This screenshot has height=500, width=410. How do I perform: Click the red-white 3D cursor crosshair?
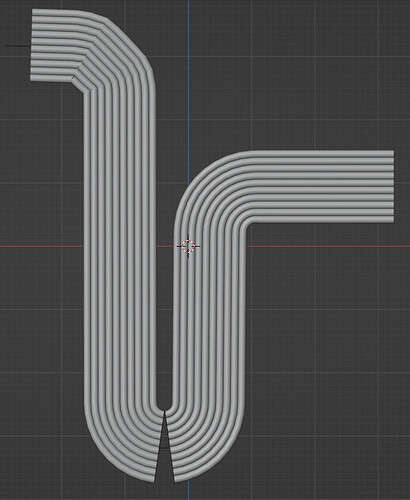[189, 246]
